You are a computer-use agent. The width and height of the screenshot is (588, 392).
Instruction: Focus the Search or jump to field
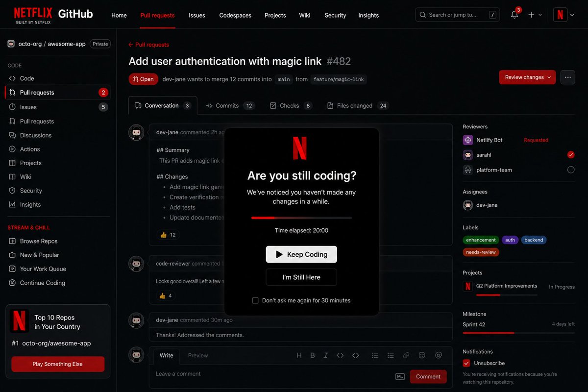(458, 15)
